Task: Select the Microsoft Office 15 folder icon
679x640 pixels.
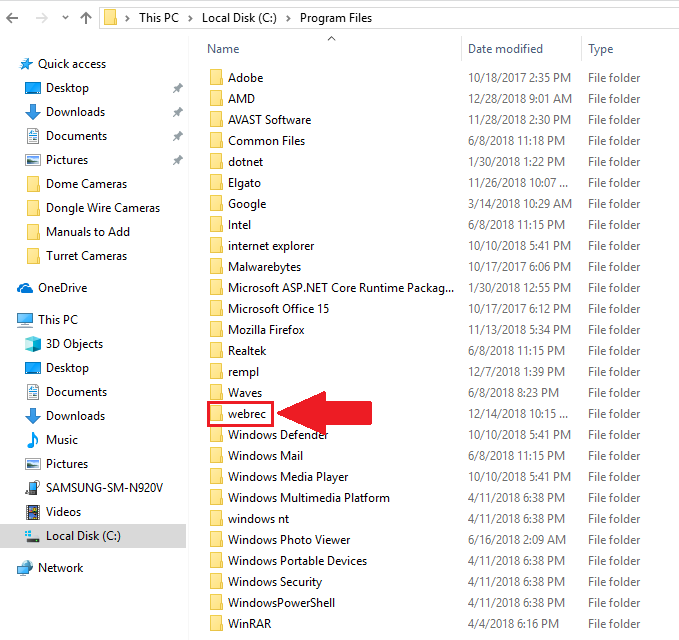Action: [216, 309]
